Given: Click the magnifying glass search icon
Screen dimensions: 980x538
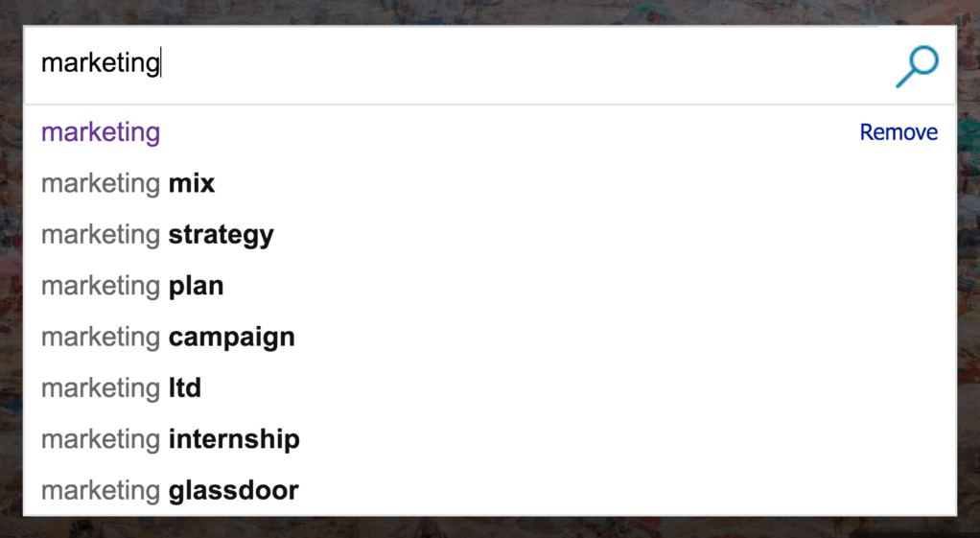Looking at the screenshot, I should point(917,66).
